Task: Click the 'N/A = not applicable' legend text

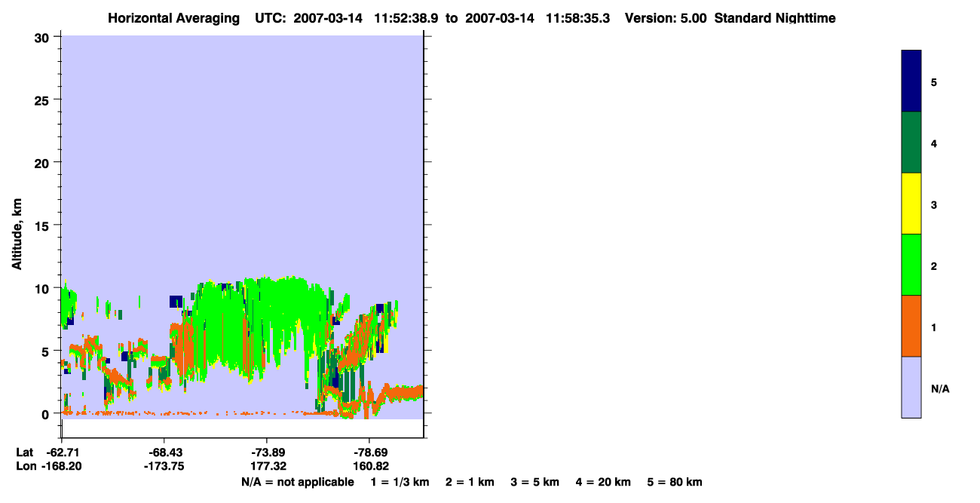Action: click(297, 482)
